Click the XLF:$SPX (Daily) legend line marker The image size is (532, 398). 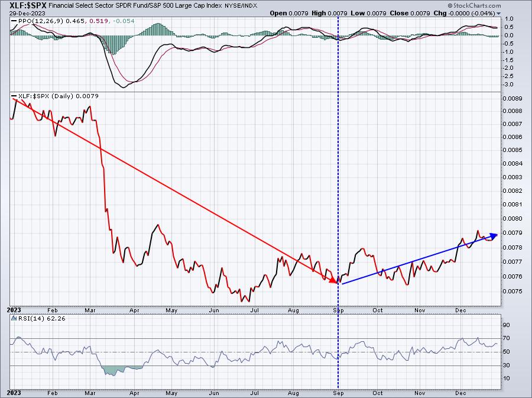coord(14,96)
